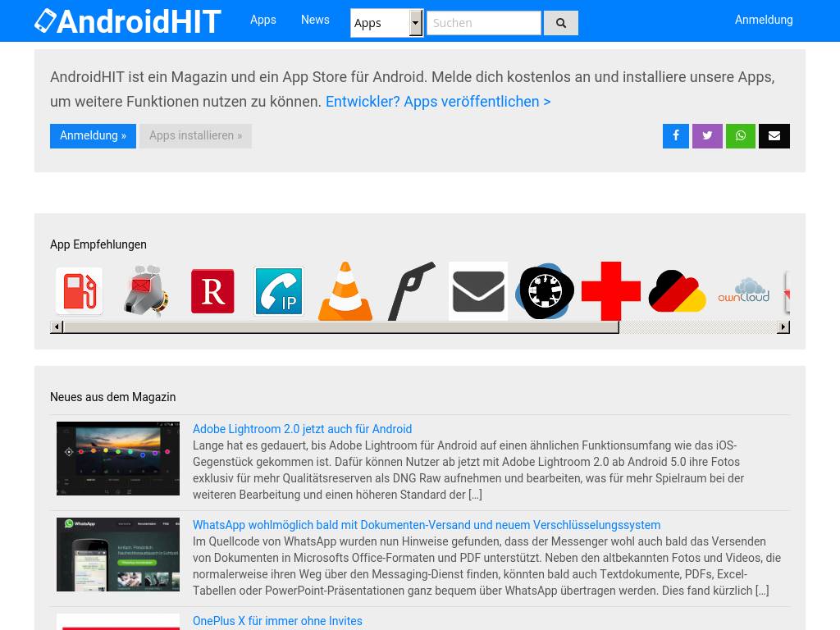Open the red fuel pump app
This screenshot has height=630, width=840.
[x=80, y=291]
